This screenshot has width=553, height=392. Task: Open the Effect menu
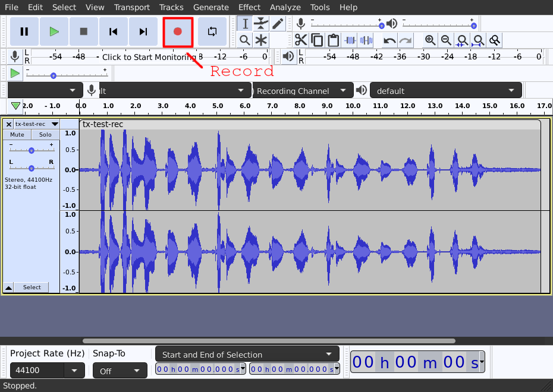pyautogui.click(x=249, y=7)
